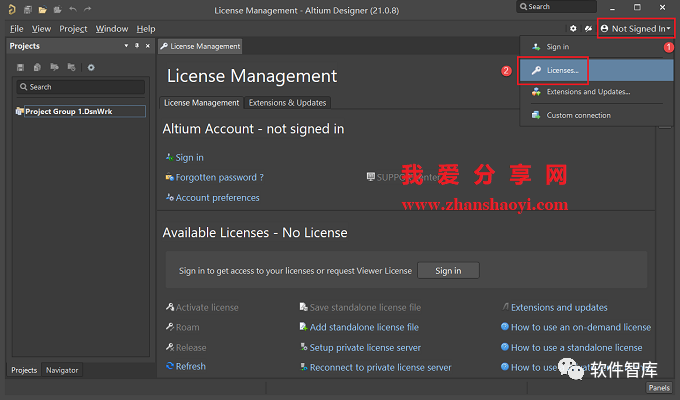The width and height of the screenshot is (680, 400).
Task: Click the Panels button in status bar
Action: (x=659, y=388)
